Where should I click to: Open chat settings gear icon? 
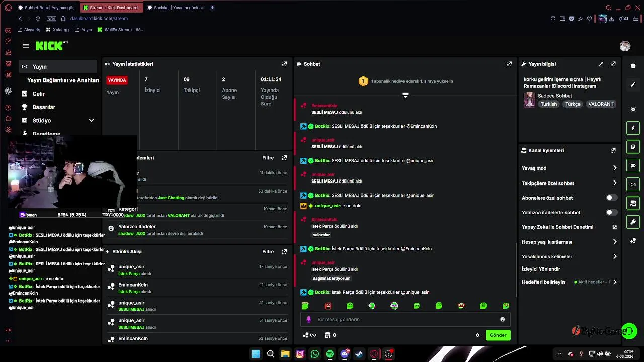point(477,335)
